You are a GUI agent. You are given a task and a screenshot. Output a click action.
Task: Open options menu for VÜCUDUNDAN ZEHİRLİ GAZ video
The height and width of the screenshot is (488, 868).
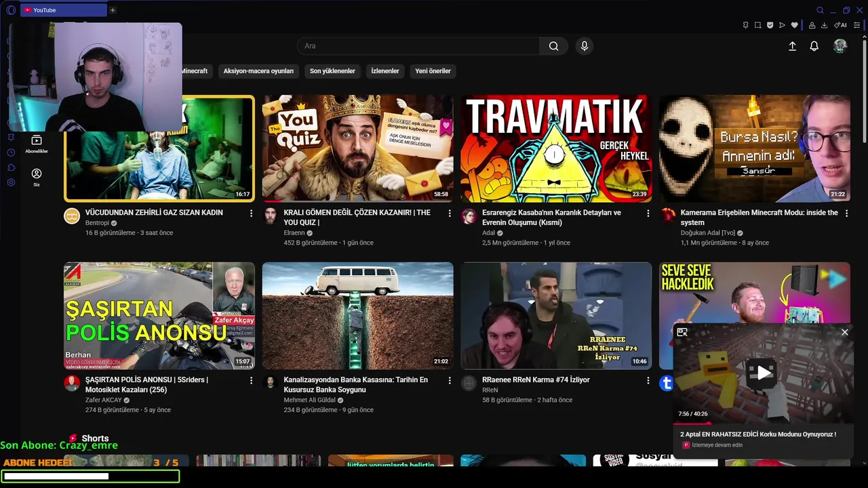coord(251,213)
